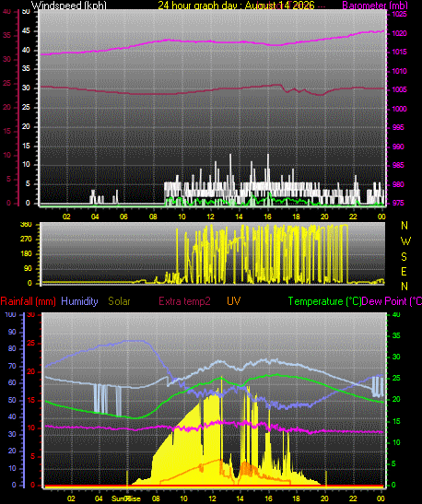Click the 995 barometer axis value

click(398, 127)
